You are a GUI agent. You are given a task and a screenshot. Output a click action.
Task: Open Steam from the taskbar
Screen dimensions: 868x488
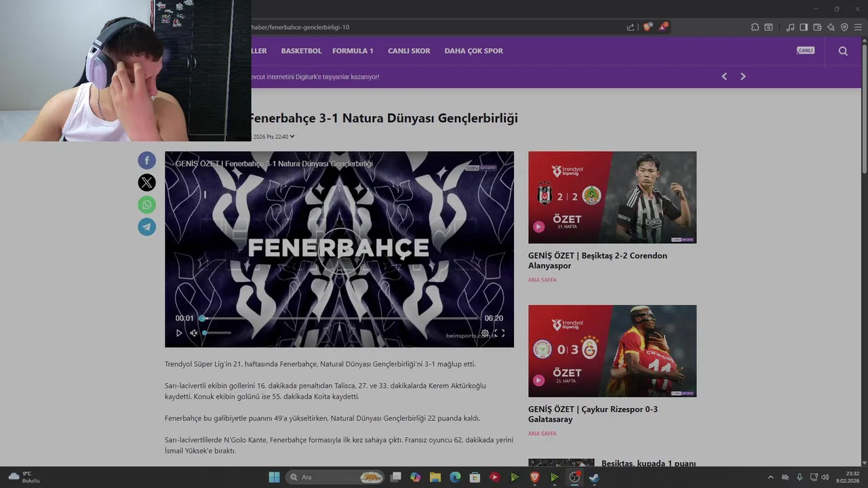pyautogui.click(x=594, y=477)
